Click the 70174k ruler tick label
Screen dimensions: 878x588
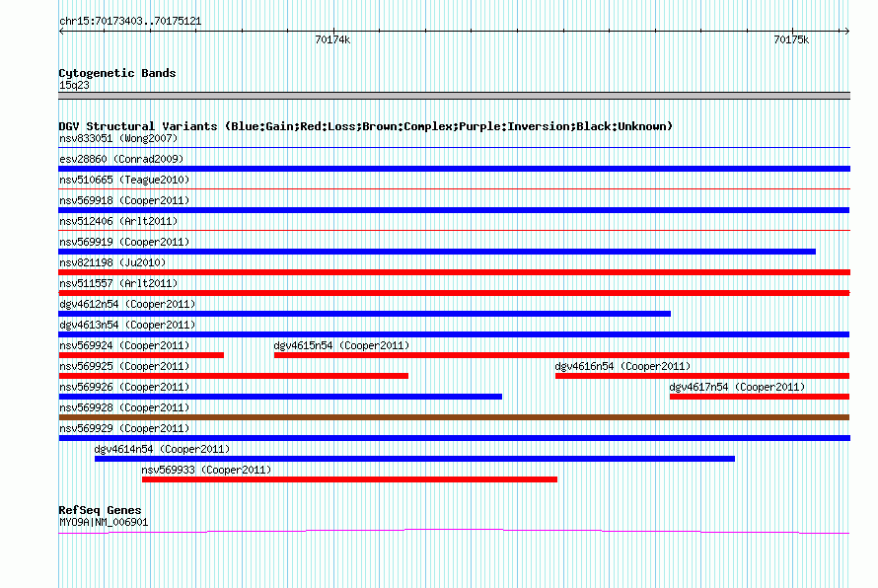[x=332, y=39]
